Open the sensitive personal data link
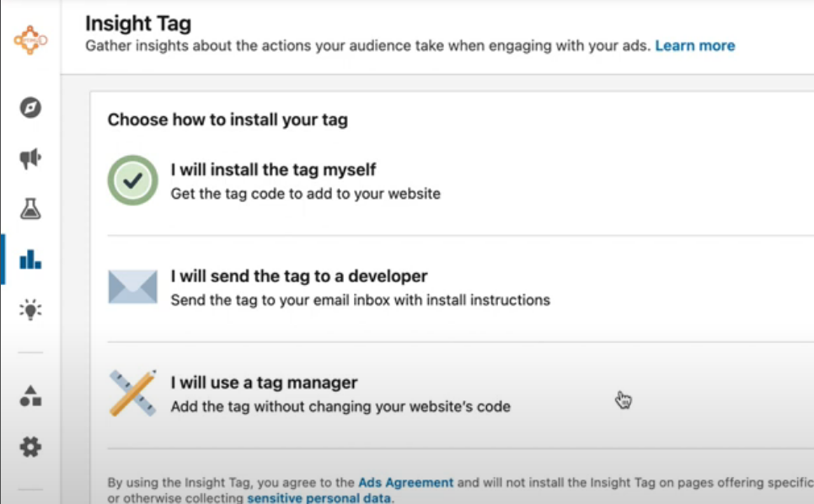The height and width of the screenshot is (504, 814). pos(319,498)
